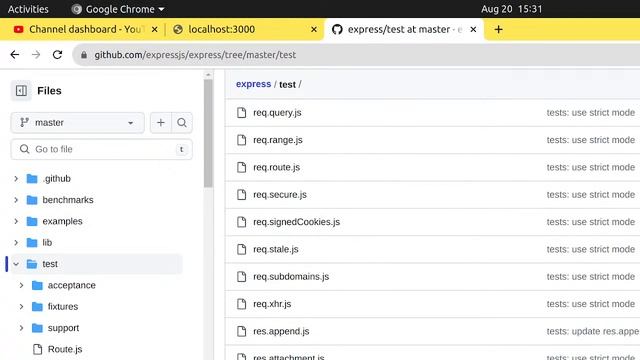Image resolution: width=640 pixels, height=360 pixels.
Task: Open the req.signedCookies.js file
Action: pyautogui.click(x=296, y=222)
